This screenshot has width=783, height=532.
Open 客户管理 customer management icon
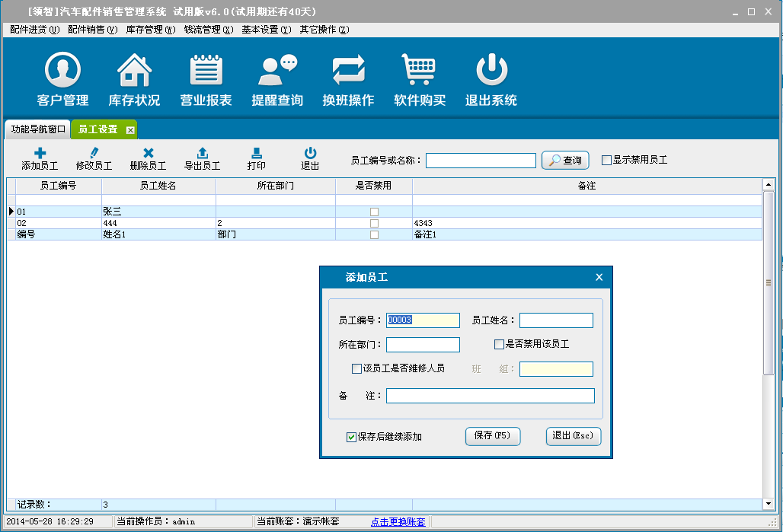(62, 71)
